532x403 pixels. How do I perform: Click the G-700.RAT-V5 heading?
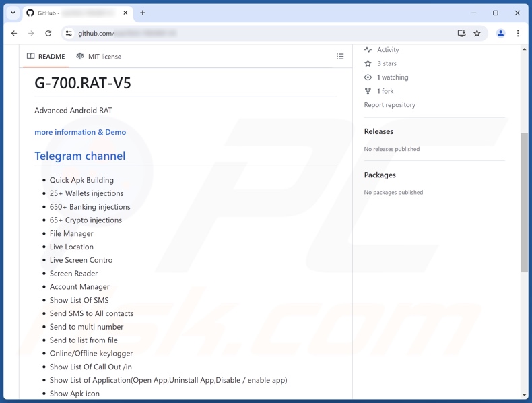coord(83,83)
